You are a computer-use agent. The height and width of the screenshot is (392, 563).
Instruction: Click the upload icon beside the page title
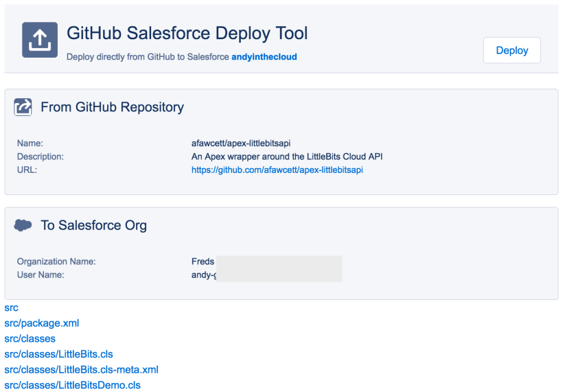click(x=40, y=40)
